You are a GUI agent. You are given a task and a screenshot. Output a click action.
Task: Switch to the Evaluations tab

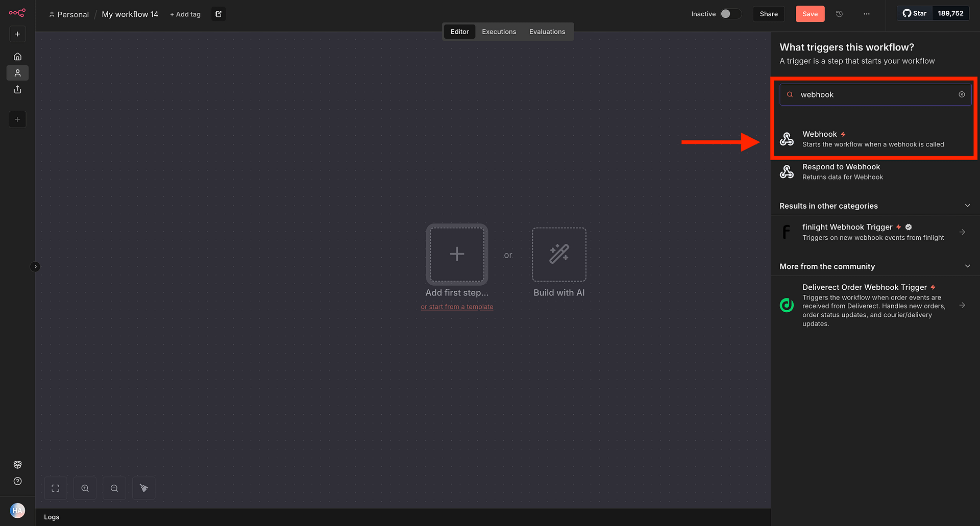pos(547,32)
